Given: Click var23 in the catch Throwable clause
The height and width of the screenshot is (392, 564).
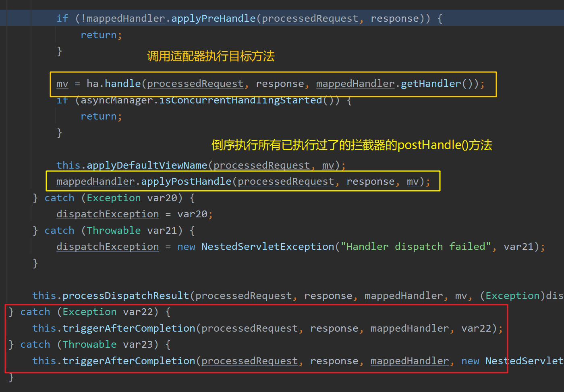Looking at the screenshot, I should tap(138, 345).
